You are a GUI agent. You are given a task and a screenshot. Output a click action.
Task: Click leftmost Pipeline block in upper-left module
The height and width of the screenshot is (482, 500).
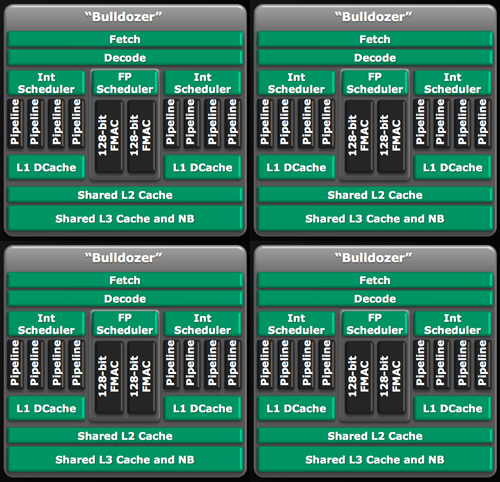[15, 122]
